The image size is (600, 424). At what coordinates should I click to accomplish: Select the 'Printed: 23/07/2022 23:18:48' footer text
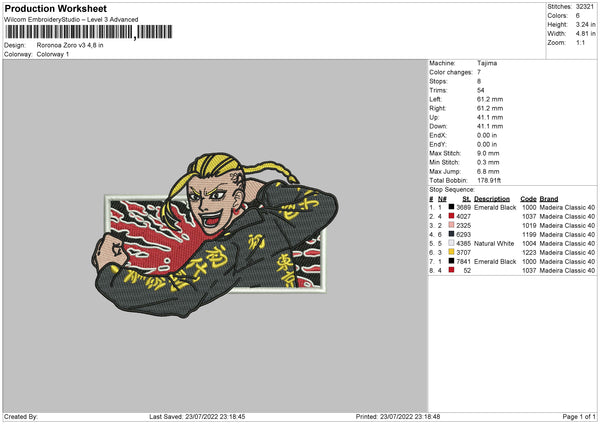pos(398,416)
